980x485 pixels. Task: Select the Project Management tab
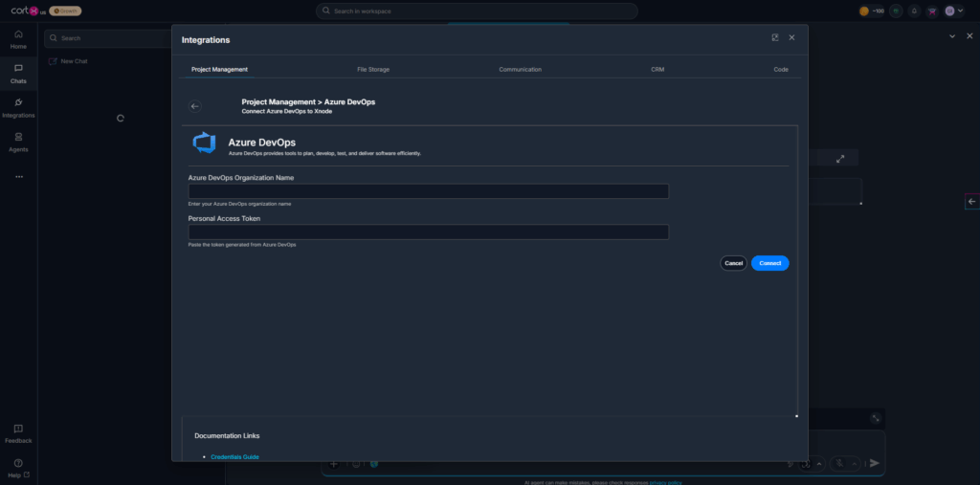click(219, 70)
